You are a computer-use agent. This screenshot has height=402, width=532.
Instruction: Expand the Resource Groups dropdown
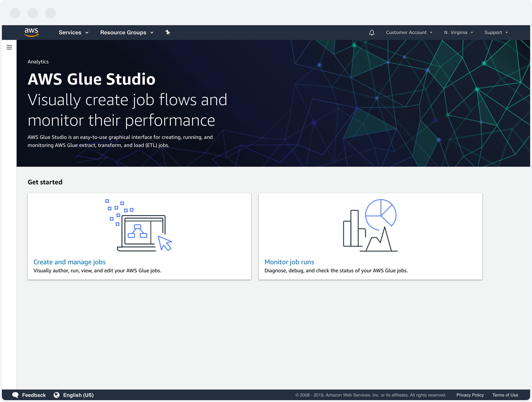point(127,32)
